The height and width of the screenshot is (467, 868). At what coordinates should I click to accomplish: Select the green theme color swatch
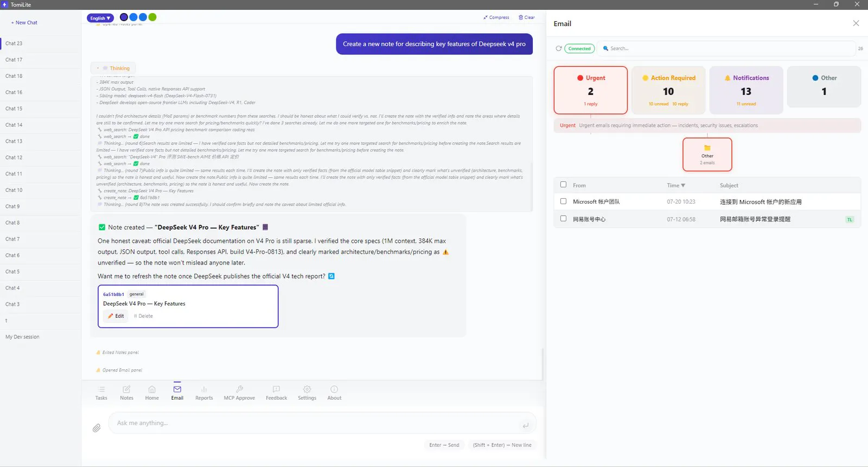pos(152,17)
